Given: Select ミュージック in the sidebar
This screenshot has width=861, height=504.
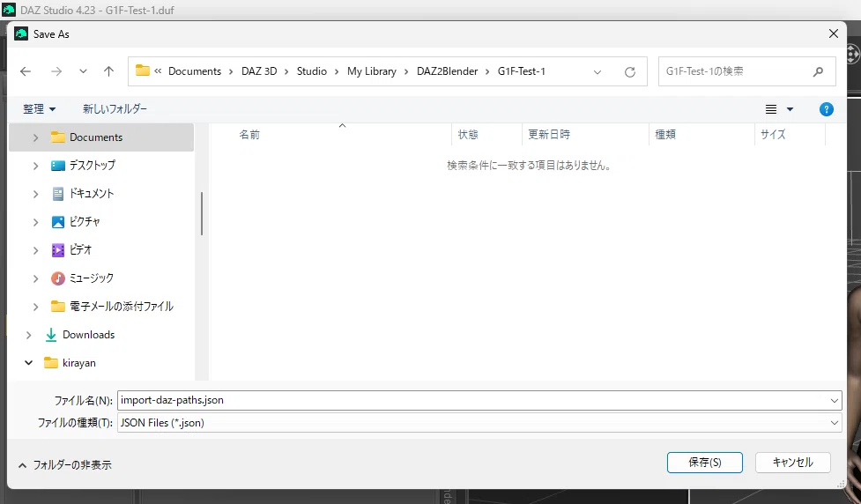Looking at the screenshot, I should pos(92,278).
